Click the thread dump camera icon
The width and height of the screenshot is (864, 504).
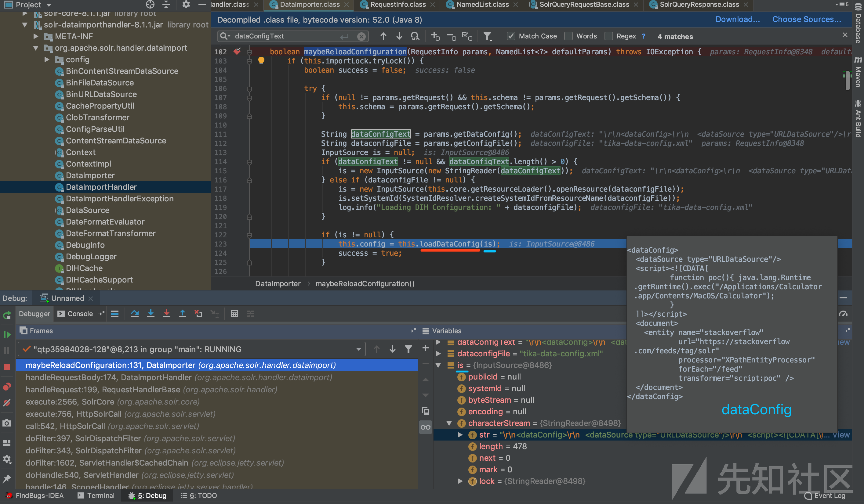[7, 423]
